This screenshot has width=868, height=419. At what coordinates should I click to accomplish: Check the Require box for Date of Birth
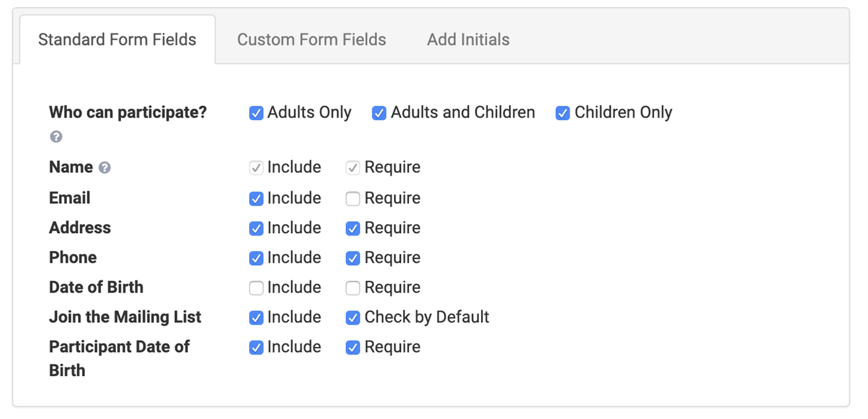coord(353,288)
